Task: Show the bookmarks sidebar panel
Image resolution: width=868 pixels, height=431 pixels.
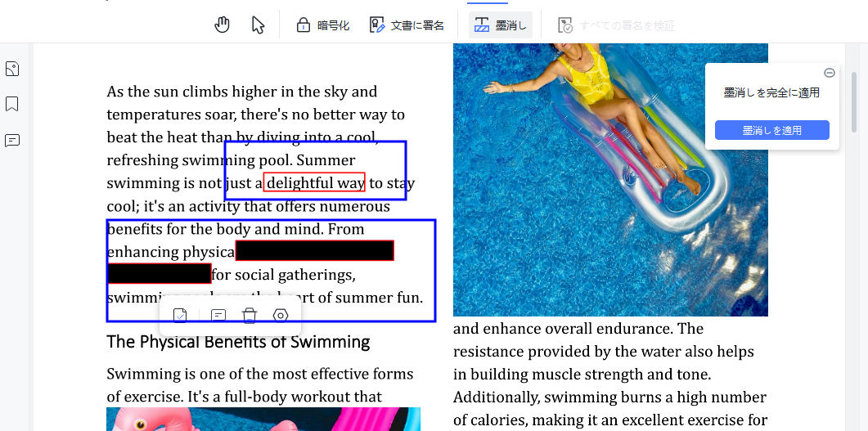Action: [12, 104]
